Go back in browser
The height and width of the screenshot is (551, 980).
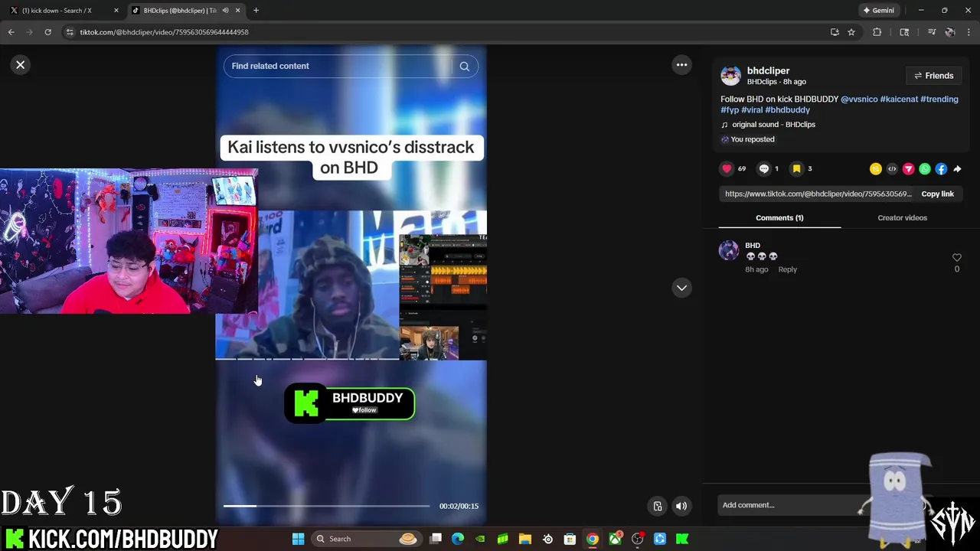coord(11,32)
